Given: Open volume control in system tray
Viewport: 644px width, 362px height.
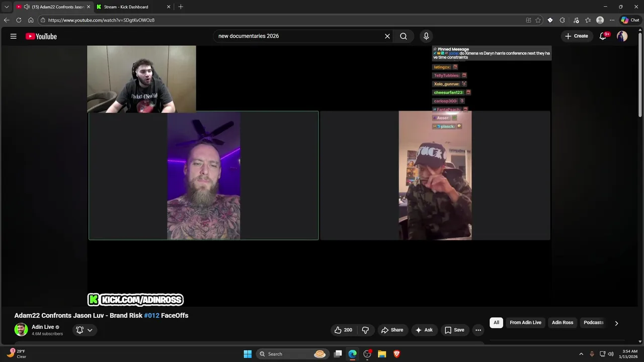Looking at the screenshot, I should click(x=611, y=354).
